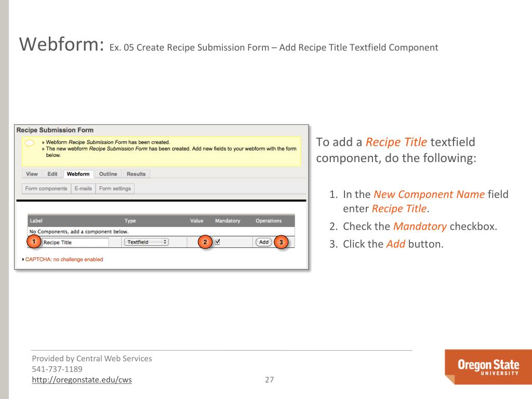Click the Recipe Title name field

coord(75,242)
